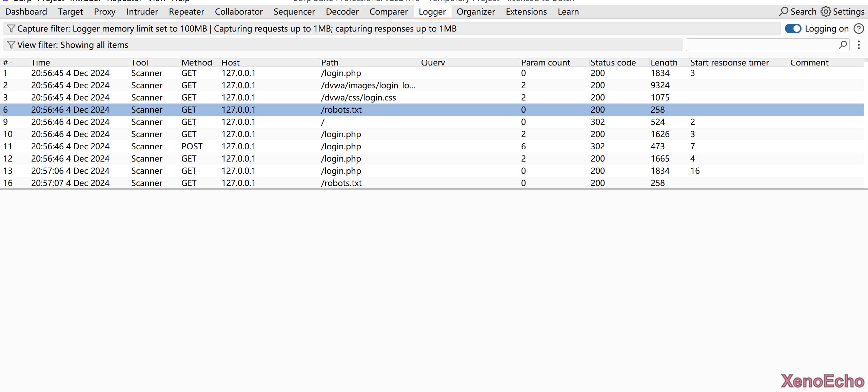Open the three-dot options menu

[x=859, y=45]
